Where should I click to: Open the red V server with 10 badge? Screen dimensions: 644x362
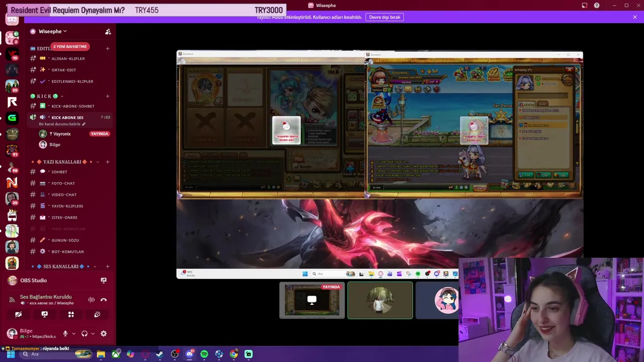[x=12, y=54]
